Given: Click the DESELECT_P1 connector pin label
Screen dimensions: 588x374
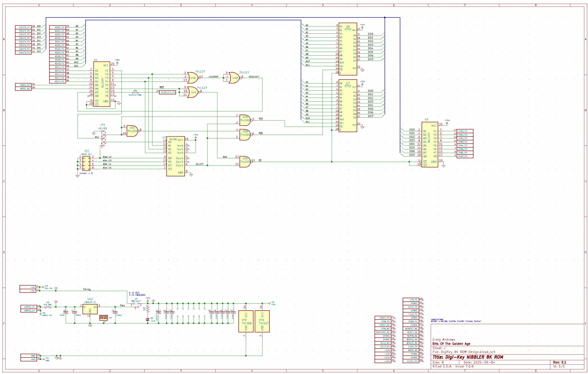Looking at the screenshot, I should tap(167, 92).
